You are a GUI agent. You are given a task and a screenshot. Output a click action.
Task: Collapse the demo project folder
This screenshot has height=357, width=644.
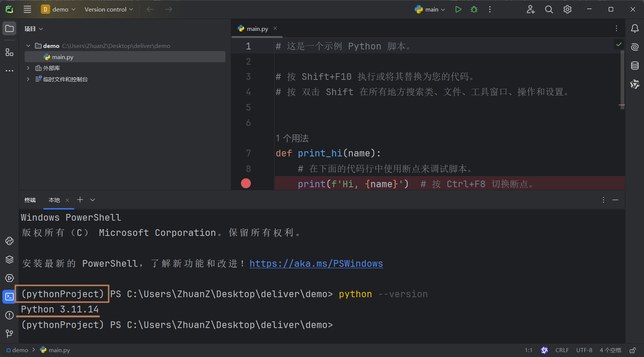28,46
